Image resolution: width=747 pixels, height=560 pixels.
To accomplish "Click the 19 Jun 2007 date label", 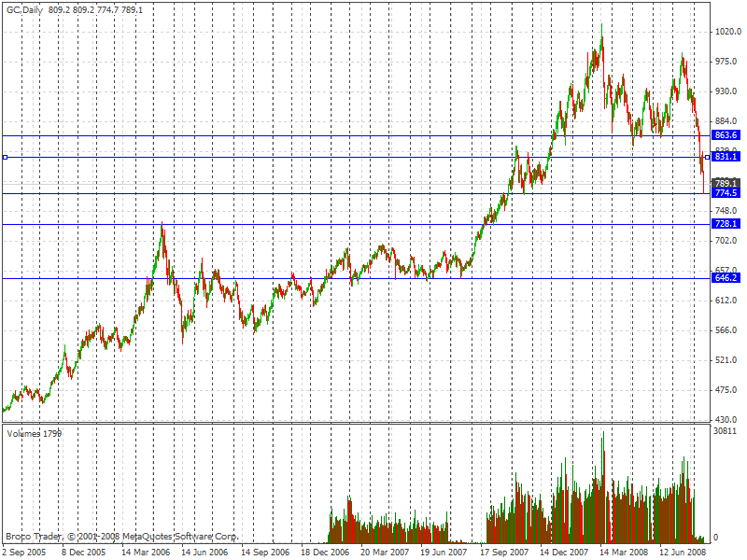I will (x=444, y=553).
